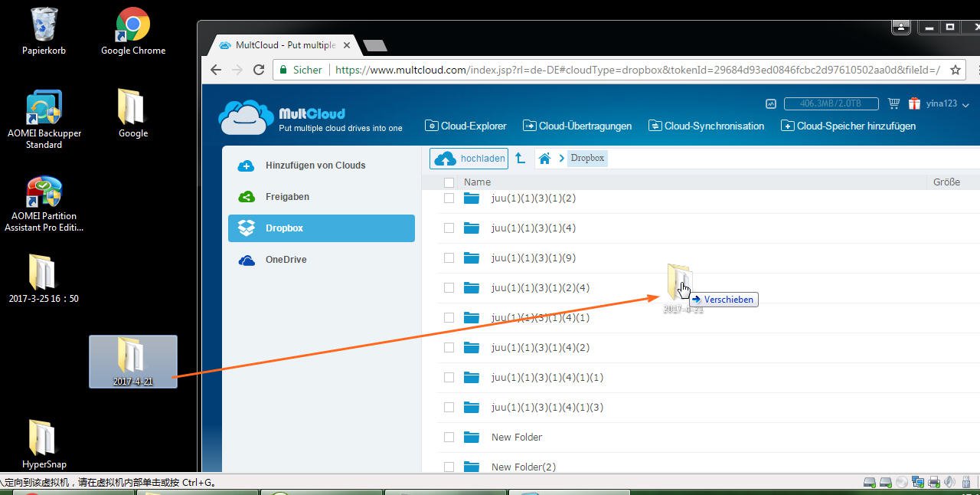Click the red gift box icon
980x495 pixels.
(914, 103)
